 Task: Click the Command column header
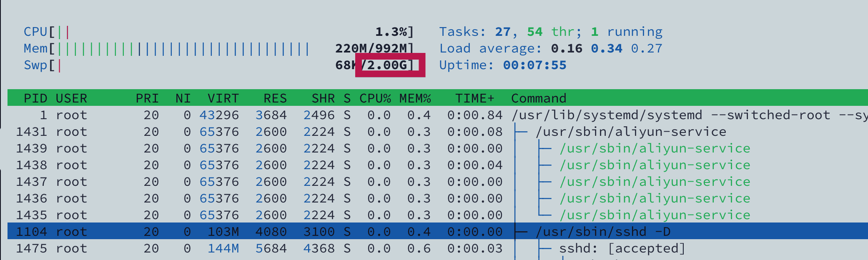[539, 98]
